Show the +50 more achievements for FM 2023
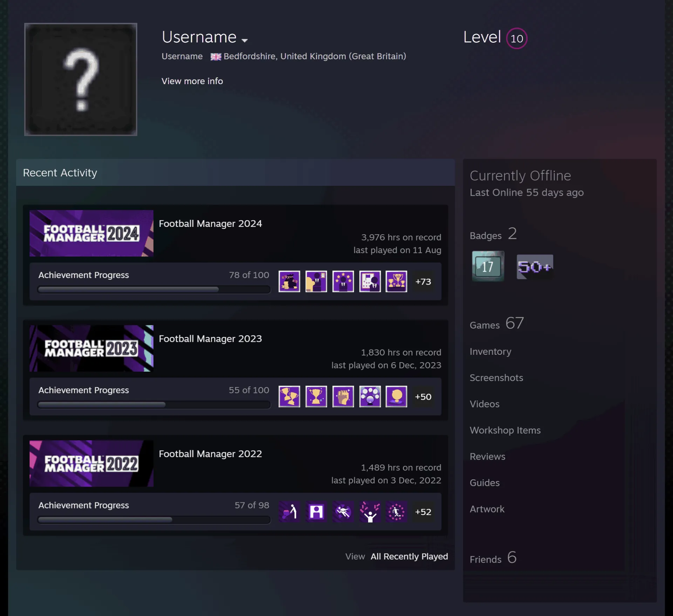The image size is (673, 616). (423, 397)
